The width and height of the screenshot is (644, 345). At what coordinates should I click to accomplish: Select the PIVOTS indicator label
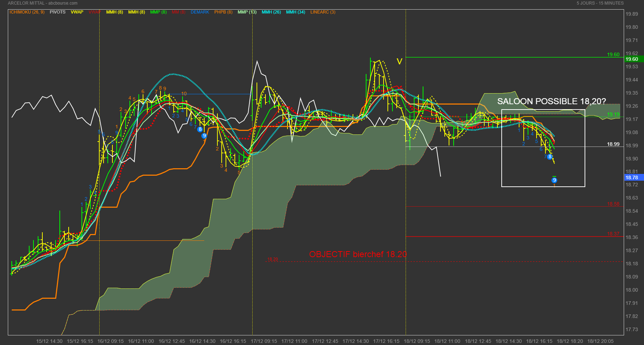tap(58, 12)
